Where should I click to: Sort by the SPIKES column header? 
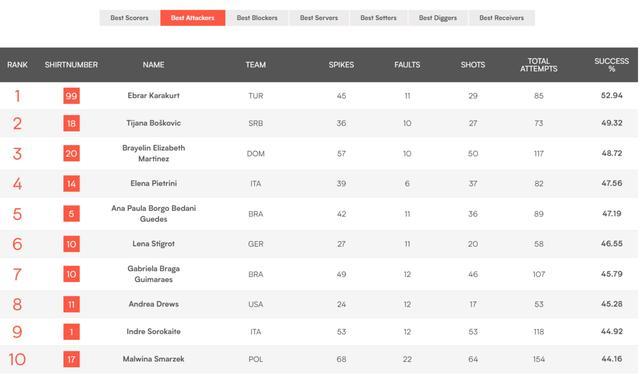coord(341,65)
